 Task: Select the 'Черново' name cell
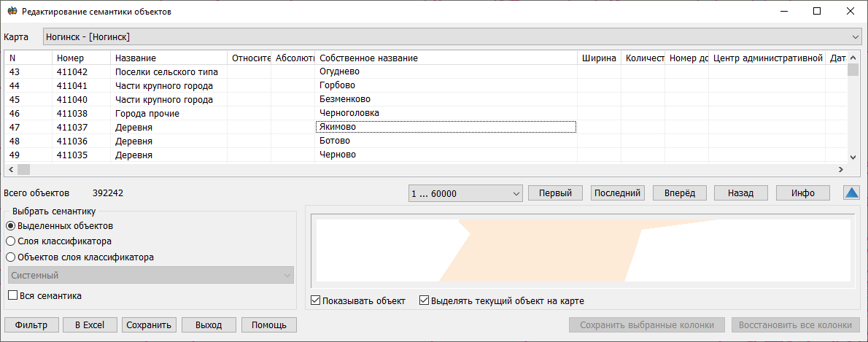coord(446,155)
